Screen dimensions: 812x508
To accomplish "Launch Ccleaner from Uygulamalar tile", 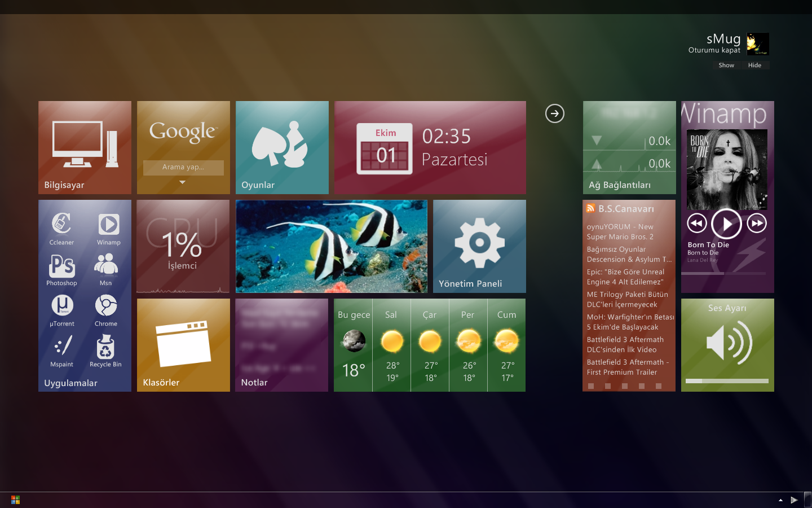I will point(61,229).
